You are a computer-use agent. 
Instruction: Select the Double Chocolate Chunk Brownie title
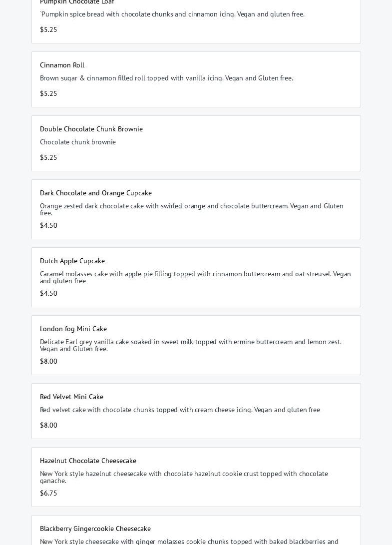coord(91,129)
